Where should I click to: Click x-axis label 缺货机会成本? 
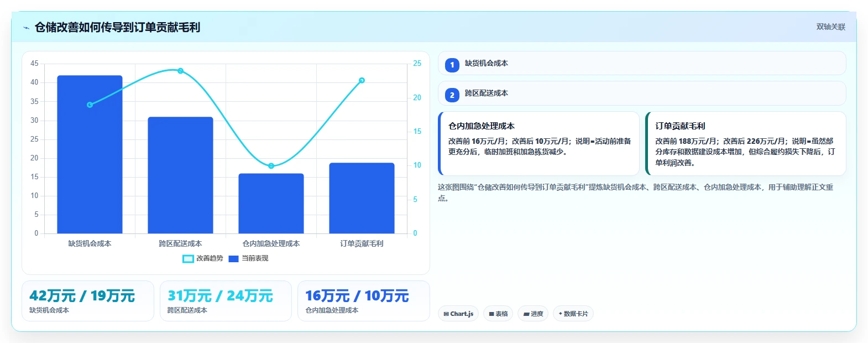90,243
